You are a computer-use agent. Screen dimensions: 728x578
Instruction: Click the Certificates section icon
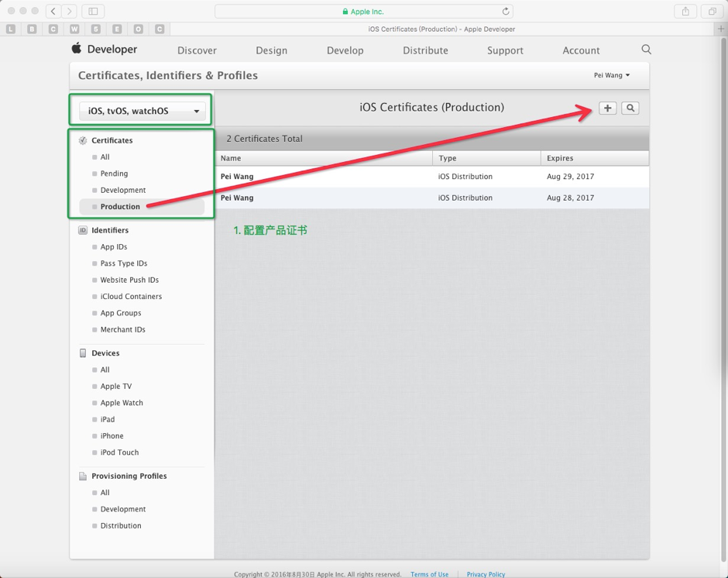83,140
